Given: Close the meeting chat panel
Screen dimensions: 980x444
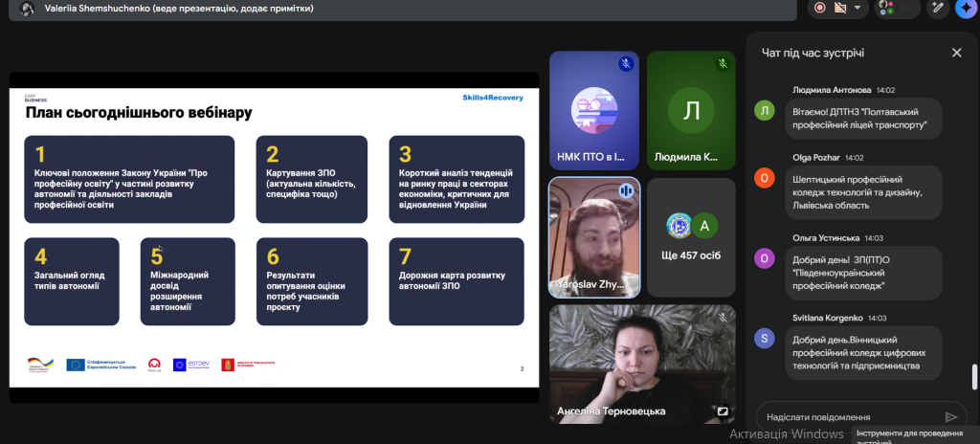Looking at the screenshot, I should pos(956,53).
